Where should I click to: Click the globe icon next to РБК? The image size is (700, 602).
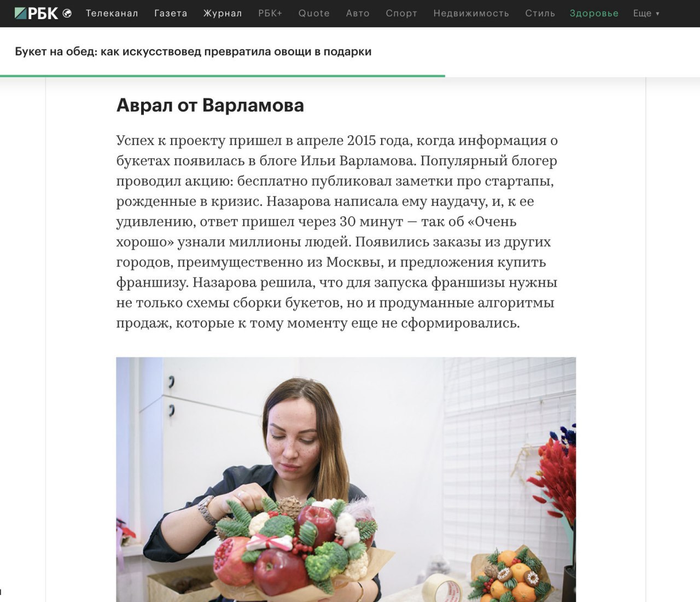[67, 13]
